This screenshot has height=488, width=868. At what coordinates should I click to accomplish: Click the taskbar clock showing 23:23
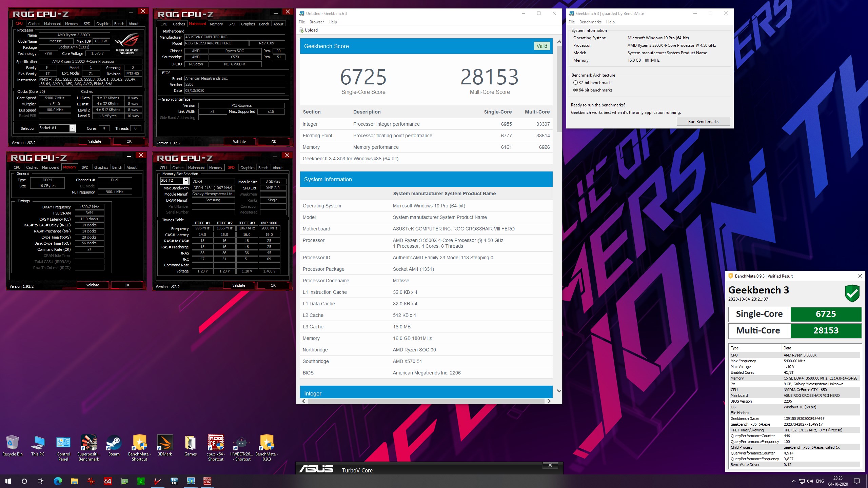coord(838,481)
